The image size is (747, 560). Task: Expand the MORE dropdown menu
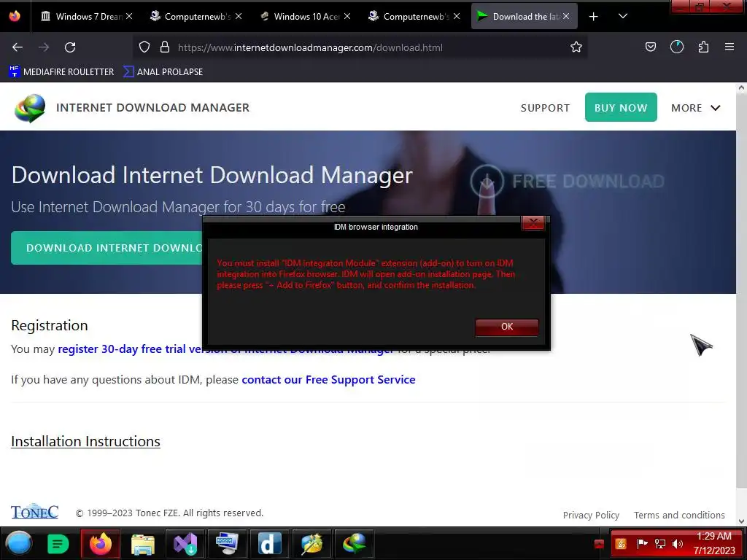tap(695, 108)
